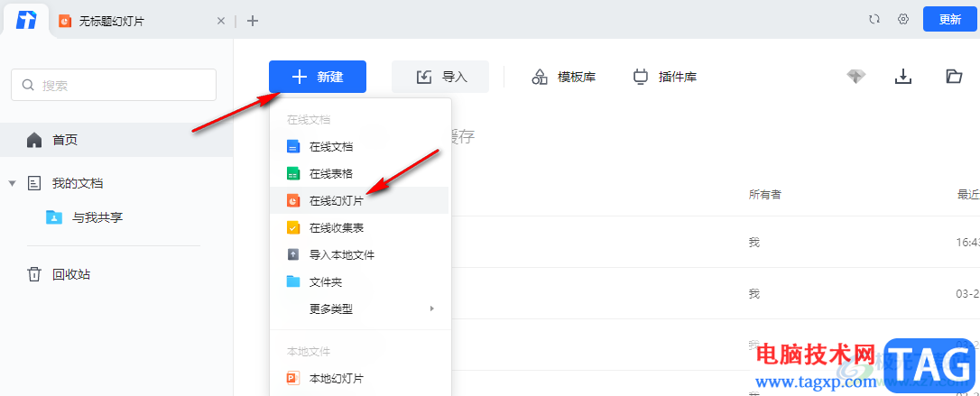Open the 回收站 trash icon
This screenshot has width=980, height=396.
(x=34, y=274)
